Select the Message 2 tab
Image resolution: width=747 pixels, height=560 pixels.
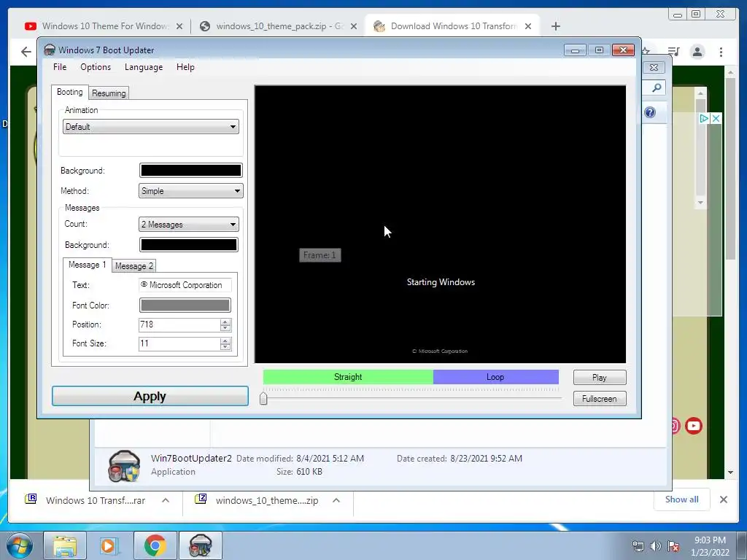pos(134,266)
